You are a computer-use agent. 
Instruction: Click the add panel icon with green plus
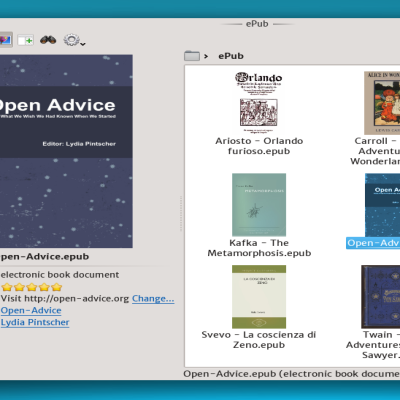[x=25, y=40]
